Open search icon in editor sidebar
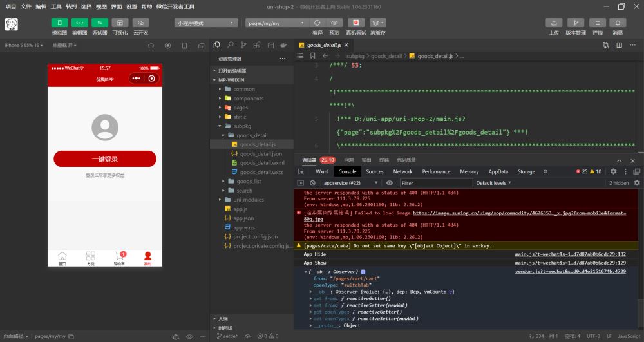Screen dimensions: 644x342 [230, 45]
